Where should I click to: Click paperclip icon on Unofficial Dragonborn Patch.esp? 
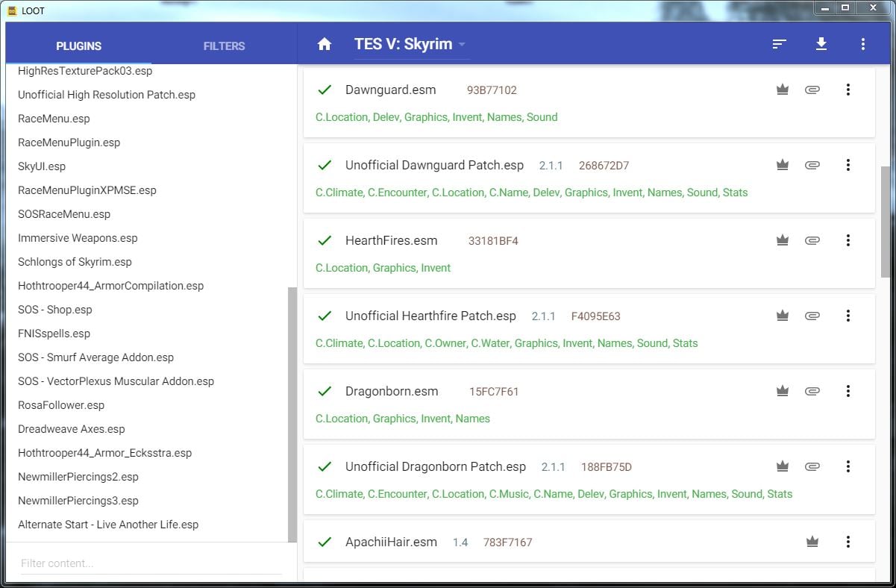click(x=812, y=466)
